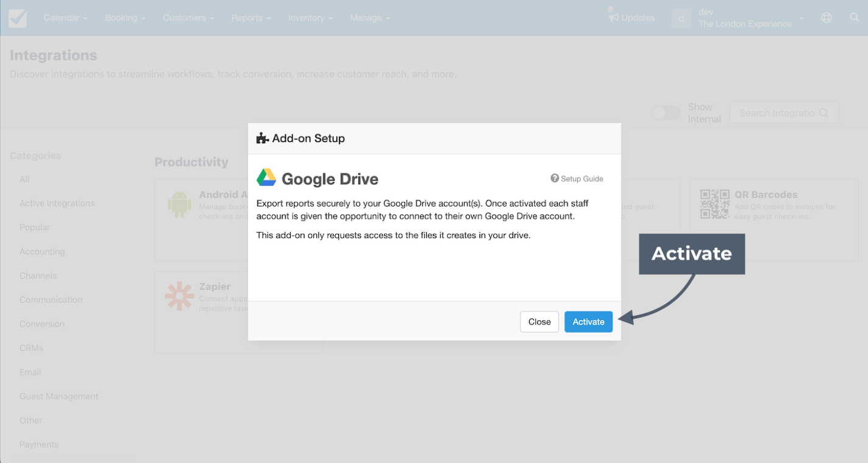Open the Zapier integration card title
The height and width of the screenshot is (463, 868).
pyautogui.click(x=215, y=286)
